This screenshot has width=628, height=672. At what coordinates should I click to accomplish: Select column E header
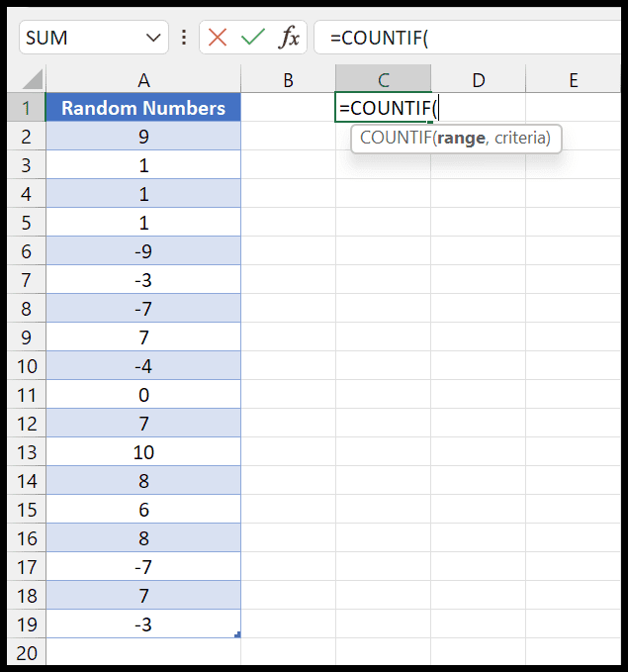point(574,80)
